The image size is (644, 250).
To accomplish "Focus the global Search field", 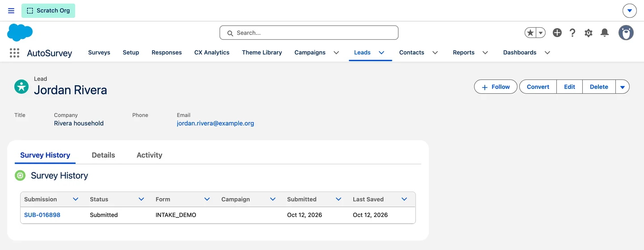I will [309, 33].
